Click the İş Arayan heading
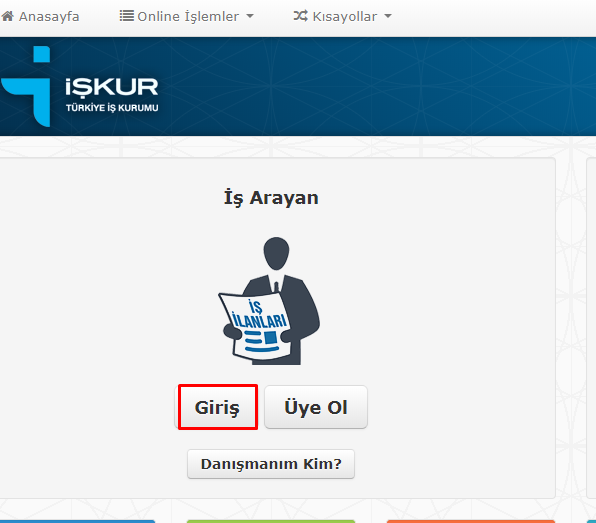This screenshot has width=596, height=523. 271,198
